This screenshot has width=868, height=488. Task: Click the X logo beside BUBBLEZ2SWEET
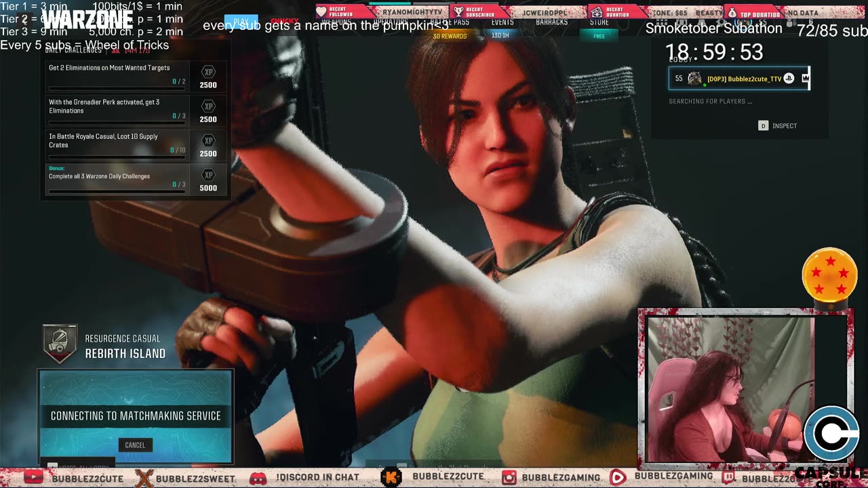click(x=144, y=478)
